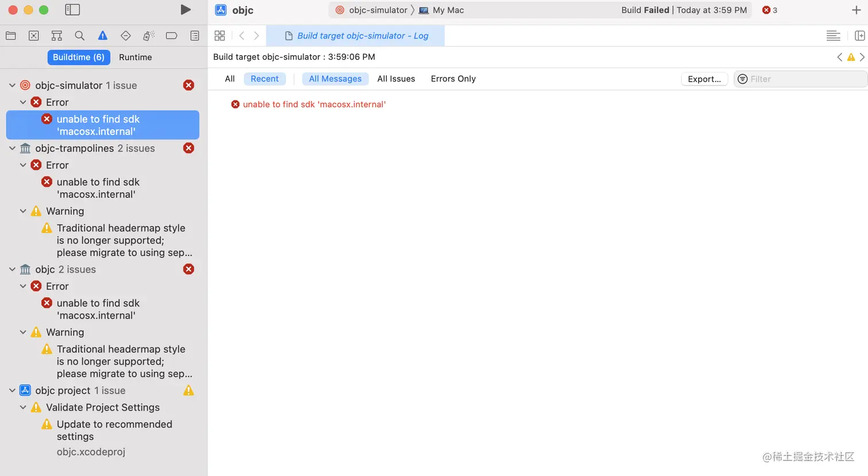Select the headermap warning under objc-trampolines
The width and height of the screenshot is (868, 476).
[103, 241]
